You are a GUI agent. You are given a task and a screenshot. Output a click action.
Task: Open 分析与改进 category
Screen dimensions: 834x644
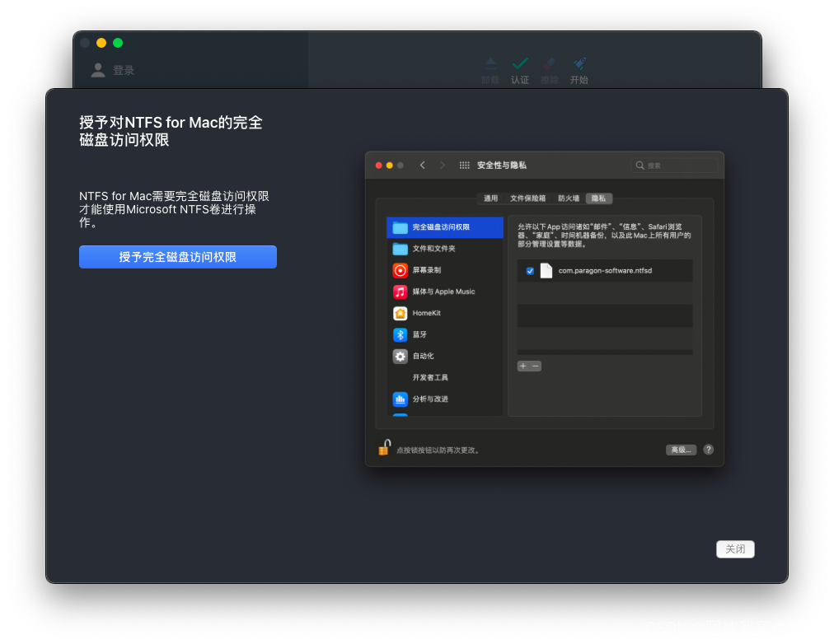click(445, 399)
